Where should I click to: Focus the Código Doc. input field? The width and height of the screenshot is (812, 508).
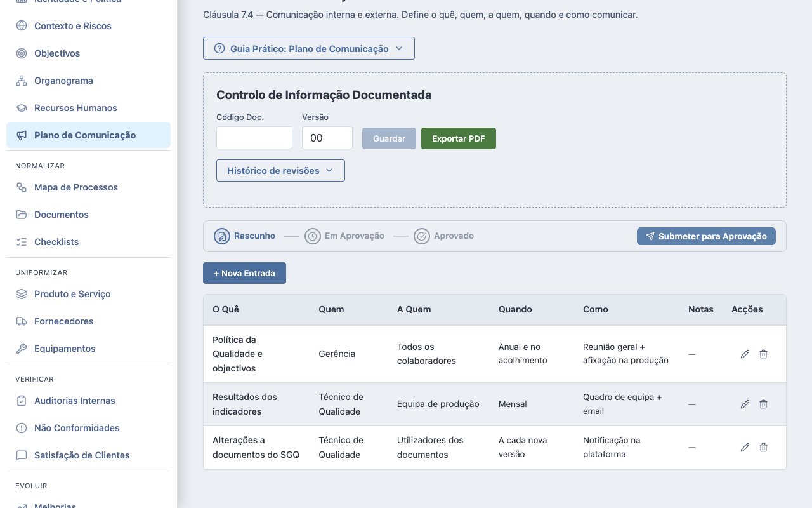254,138
